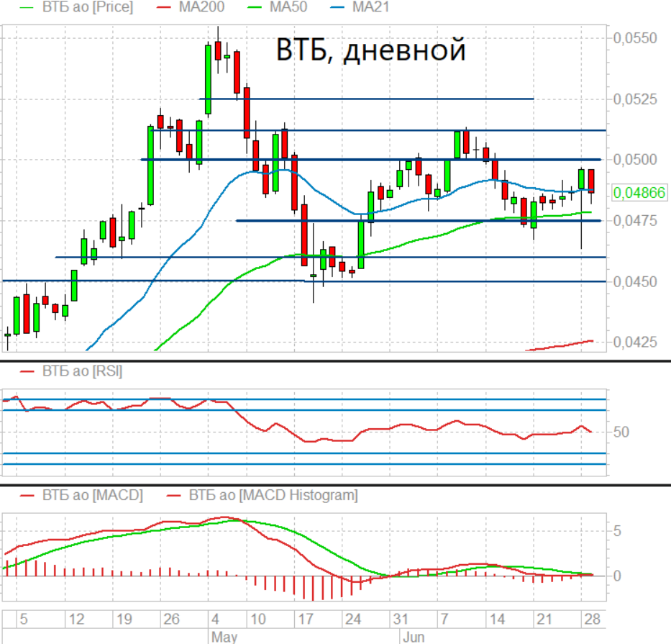This screenshot has width=671, height=644.
Task: Click the last red candle on June 28
Action: click(x=591, y=181)
